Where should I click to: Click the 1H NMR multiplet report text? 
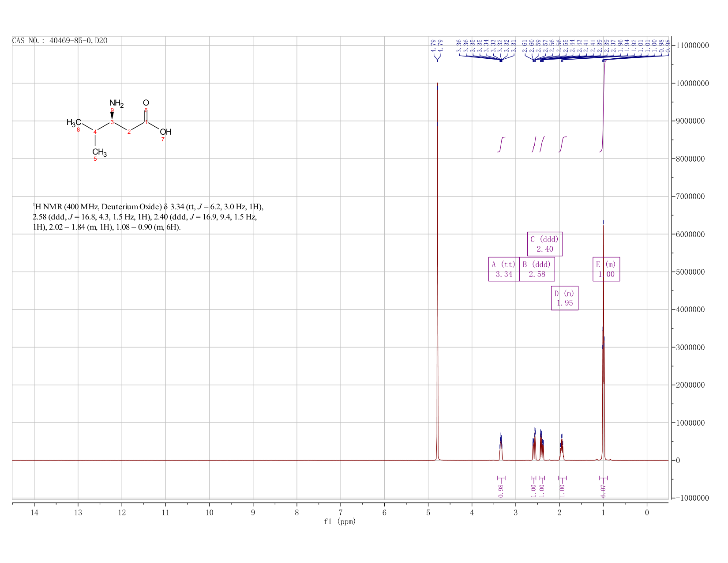click(148, 217)
